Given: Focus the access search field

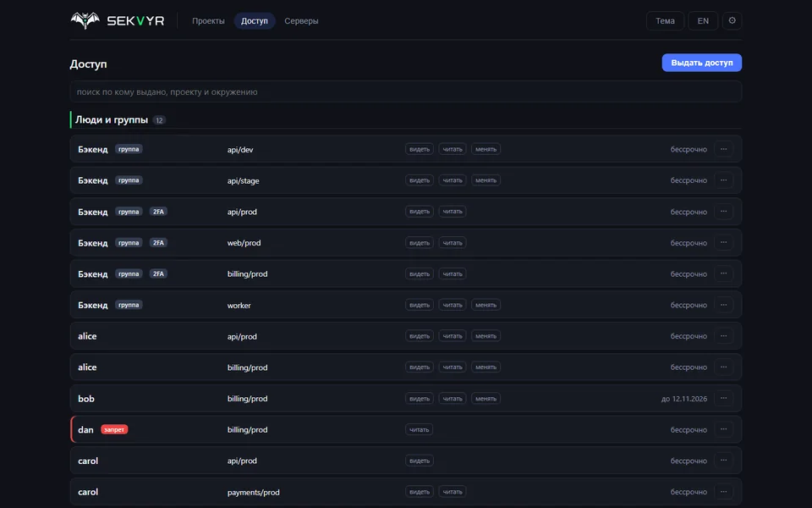Looking at the screenshot, I should click(405, 91).
